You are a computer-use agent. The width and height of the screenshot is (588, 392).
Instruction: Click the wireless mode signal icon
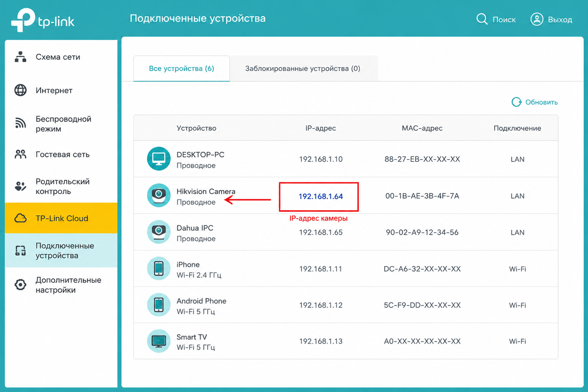coord(21,123)
